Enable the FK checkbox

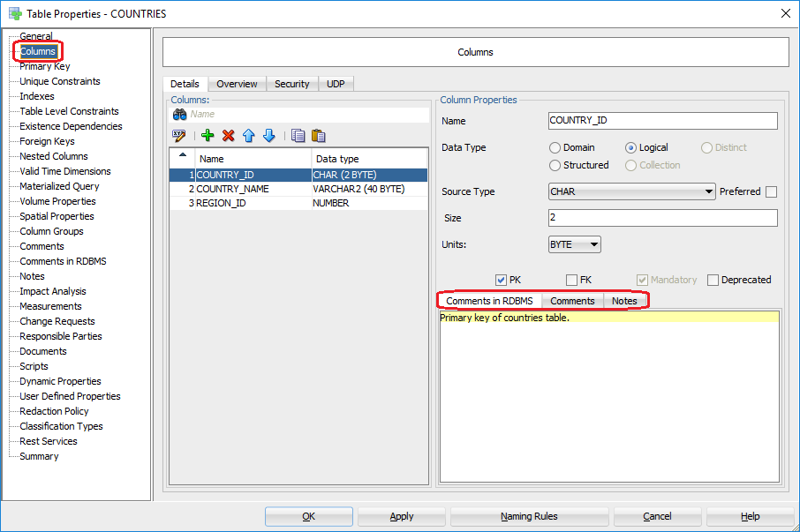pos(571,280)
